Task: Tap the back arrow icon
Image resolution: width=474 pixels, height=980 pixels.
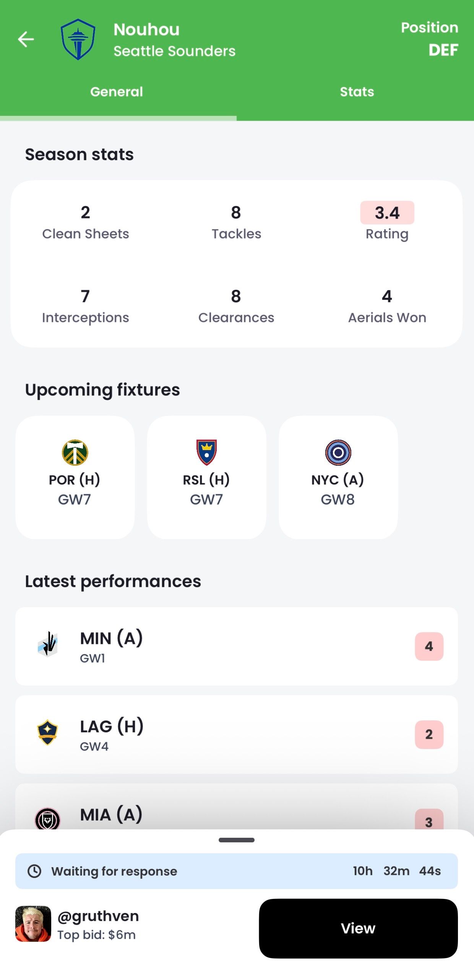Action: [x=26, y=39]
